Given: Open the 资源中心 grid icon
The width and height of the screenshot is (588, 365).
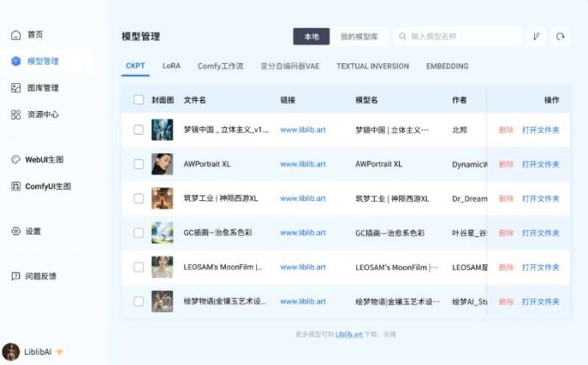Looking at the screenshot, I should coord(16,114).
